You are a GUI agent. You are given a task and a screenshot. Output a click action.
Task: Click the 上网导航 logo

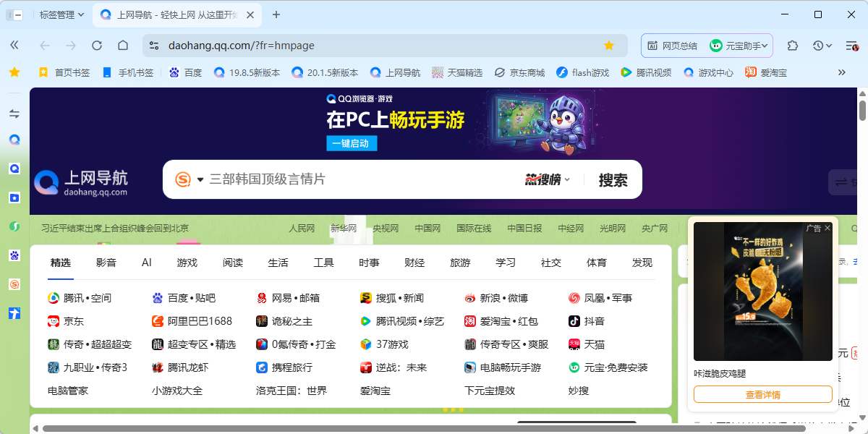[81, 183]
